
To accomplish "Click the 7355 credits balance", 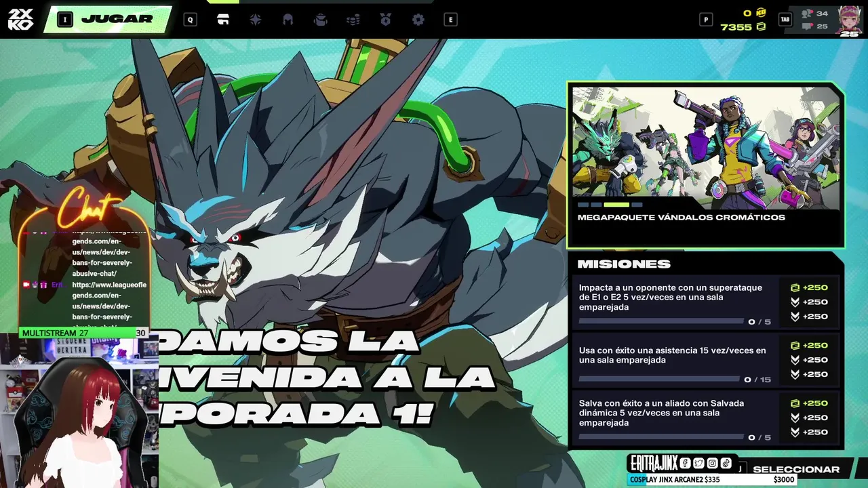I will (x=736, y=26).
